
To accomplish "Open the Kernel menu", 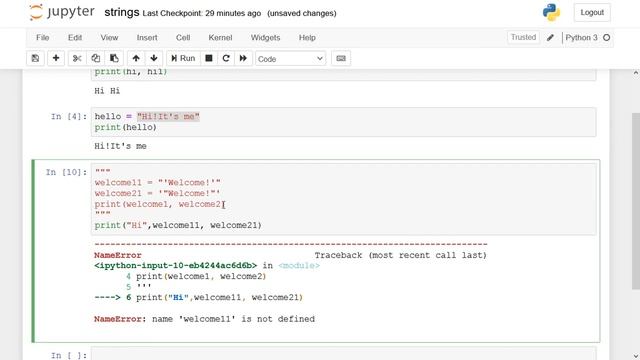I will click(x=220, y=38).
